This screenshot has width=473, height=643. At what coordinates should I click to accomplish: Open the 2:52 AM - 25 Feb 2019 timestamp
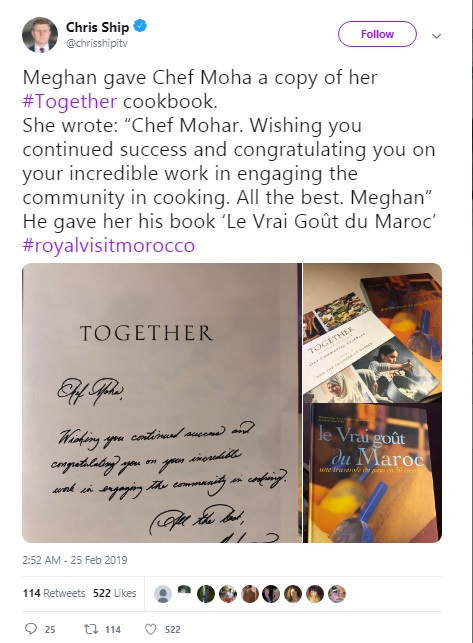[75, 560]
